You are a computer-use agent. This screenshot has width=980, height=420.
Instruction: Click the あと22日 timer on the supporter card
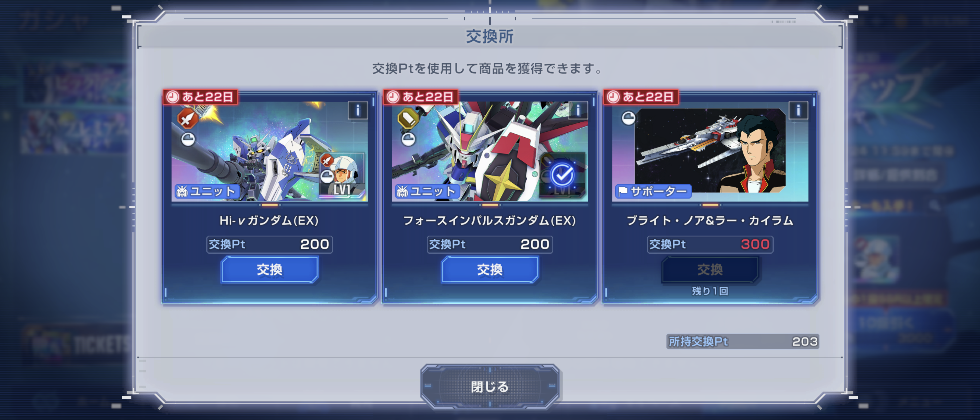pyautogui.click(x=641, y=97)
